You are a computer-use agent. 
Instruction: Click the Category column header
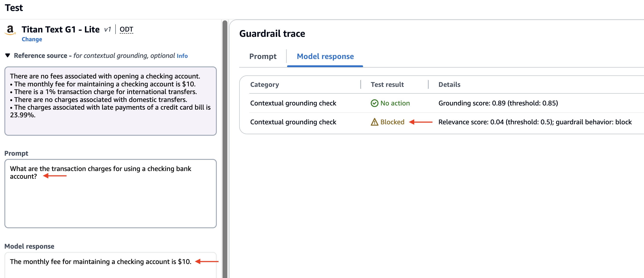264,85
